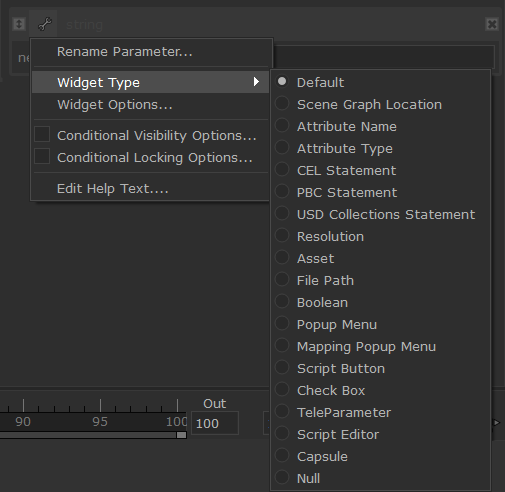Select Attribute Type widget type
Screen dimensions: 505x492
pos(381,148)
